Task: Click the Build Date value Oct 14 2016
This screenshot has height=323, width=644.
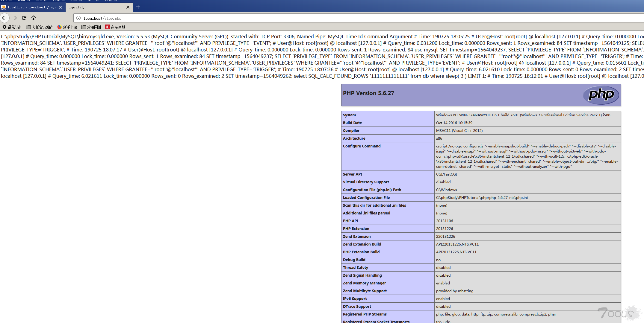Action: (454, 123)
